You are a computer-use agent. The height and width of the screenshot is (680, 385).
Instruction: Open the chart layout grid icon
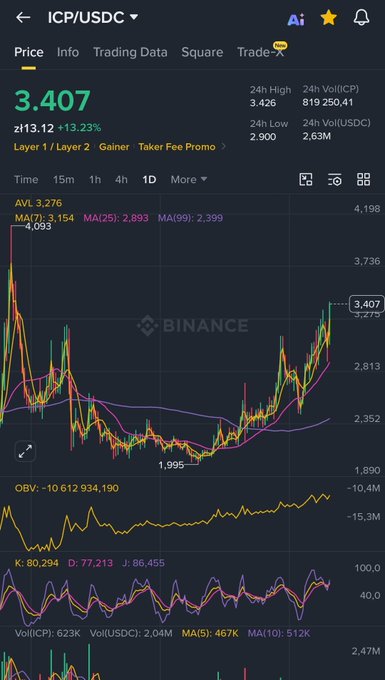[x=363, y=180]
